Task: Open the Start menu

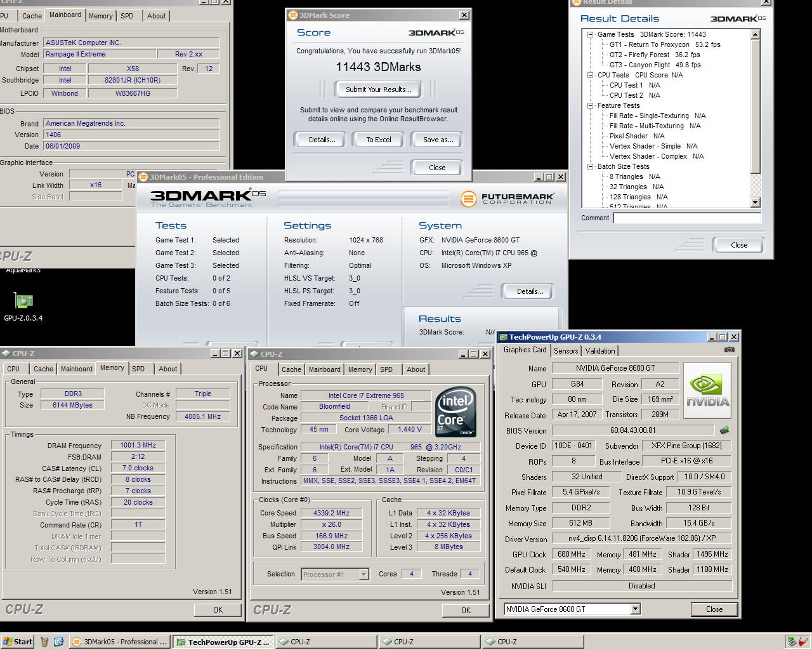Action: [18, 642]
